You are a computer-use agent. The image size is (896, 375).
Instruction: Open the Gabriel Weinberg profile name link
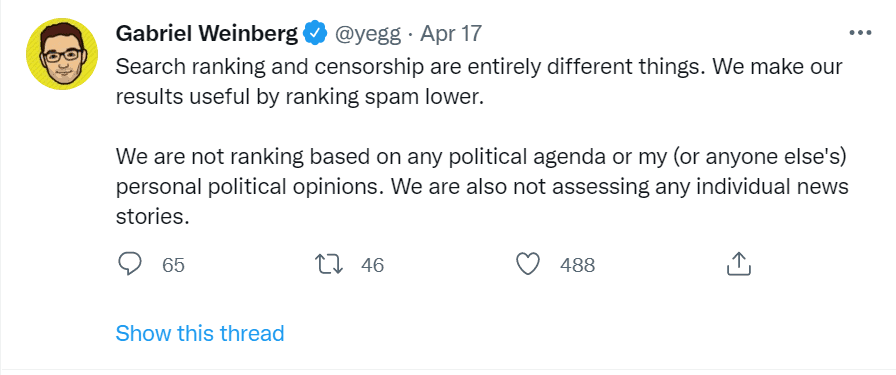tap(207, 34)
